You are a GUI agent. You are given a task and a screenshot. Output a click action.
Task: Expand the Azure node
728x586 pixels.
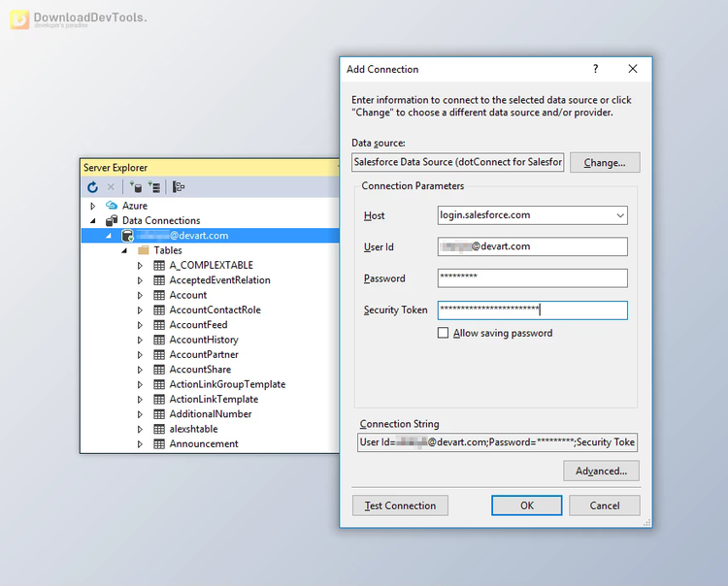click(93, 206)
